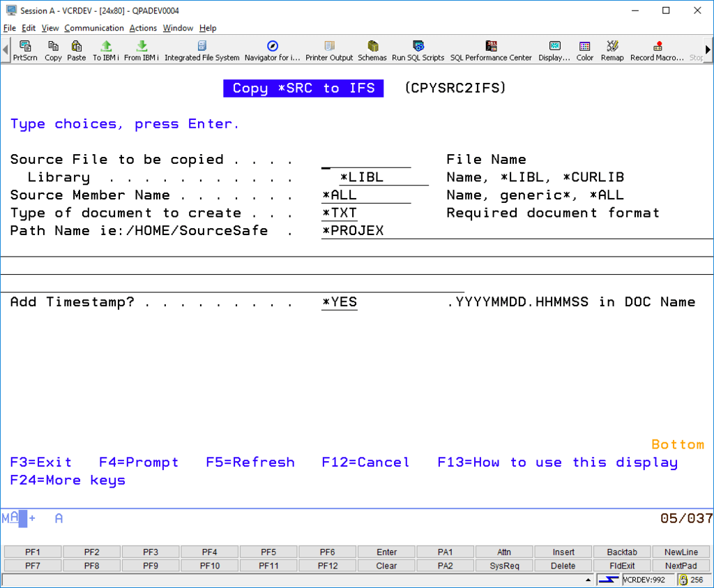Image resolution: width=714 pixels, height=588 pixels.
Task: Click F13=How to use this display
Action: coord(558,462)
